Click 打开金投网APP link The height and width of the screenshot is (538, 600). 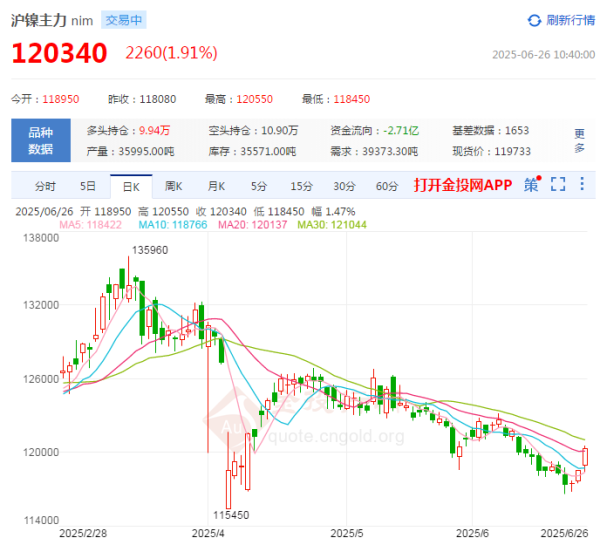pyautogui.click(x=463, y=185)
